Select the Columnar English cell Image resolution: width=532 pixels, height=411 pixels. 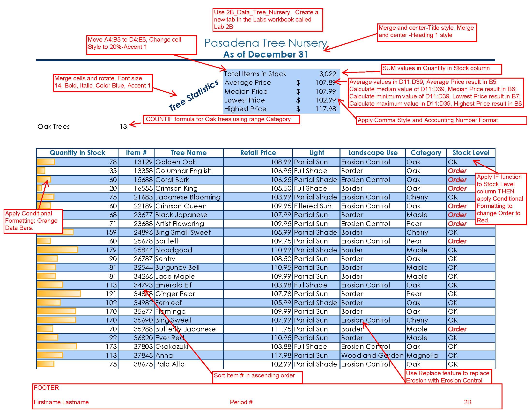tap(189, 171)
